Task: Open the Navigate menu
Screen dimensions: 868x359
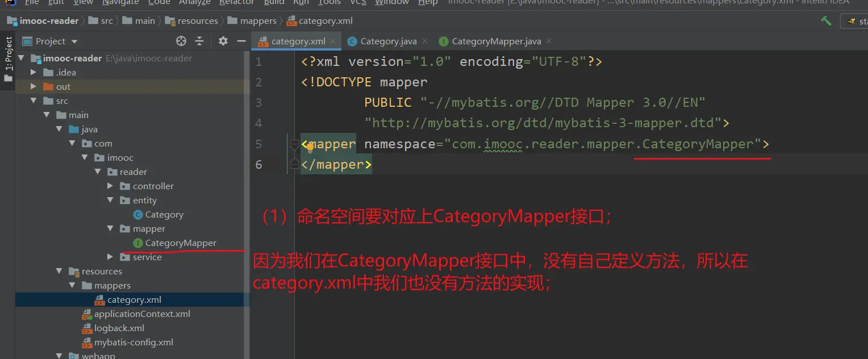Action: (x=120, y=2)
